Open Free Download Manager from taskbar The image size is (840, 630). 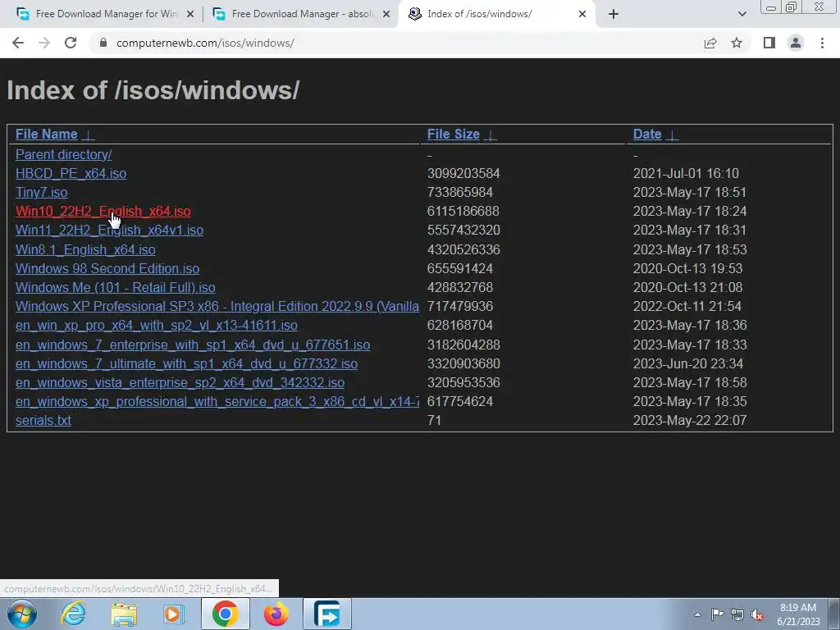click(327, 614)
